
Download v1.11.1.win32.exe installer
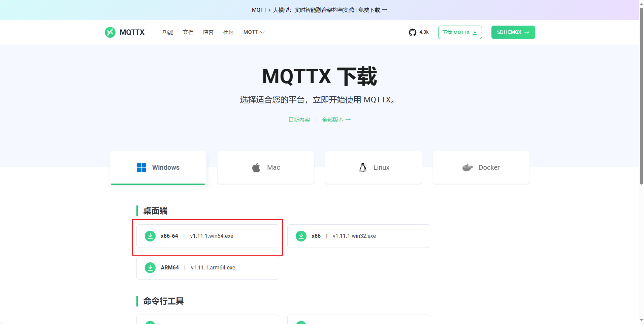click(359, 236)
